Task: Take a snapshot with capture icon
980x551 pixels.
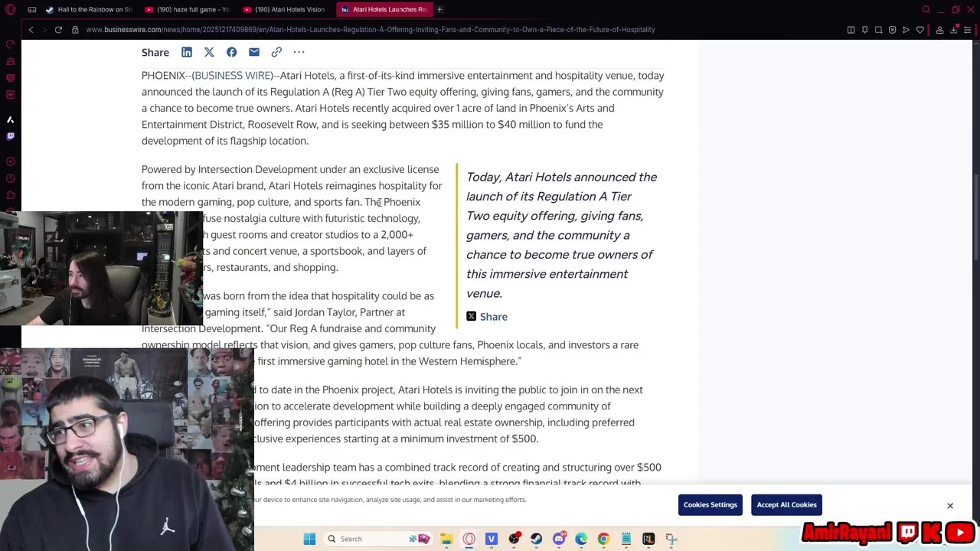Action: [878, 30]
